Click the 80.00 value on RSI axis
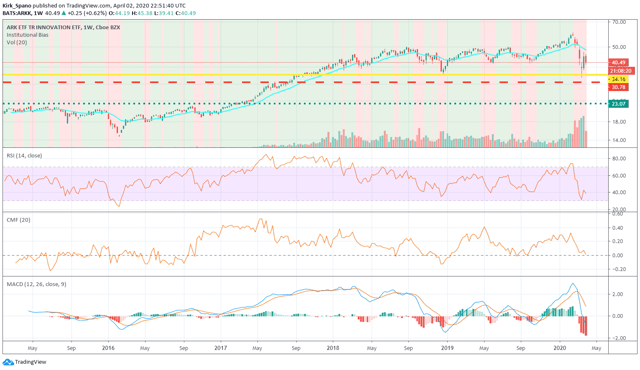The width and height of the screenshot is (640, 370). pos(619,159)
